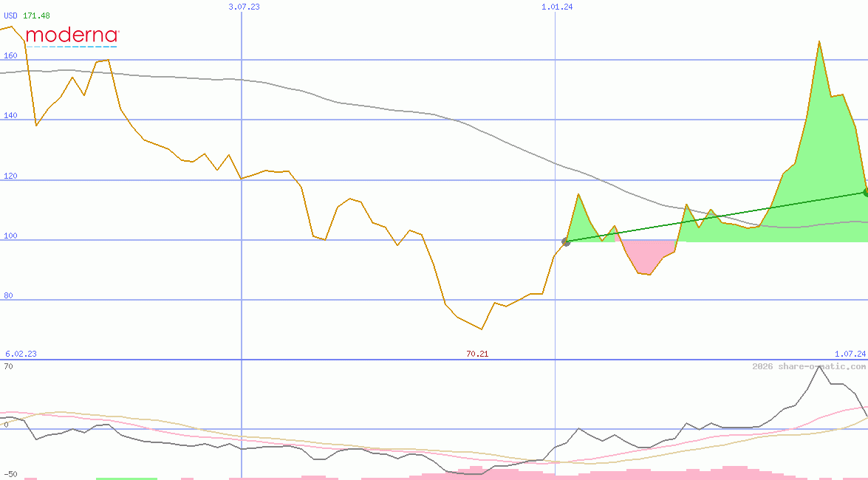The image size is (868, 480).
Task: Click the Moderna logo
Action: pos(72,36)
